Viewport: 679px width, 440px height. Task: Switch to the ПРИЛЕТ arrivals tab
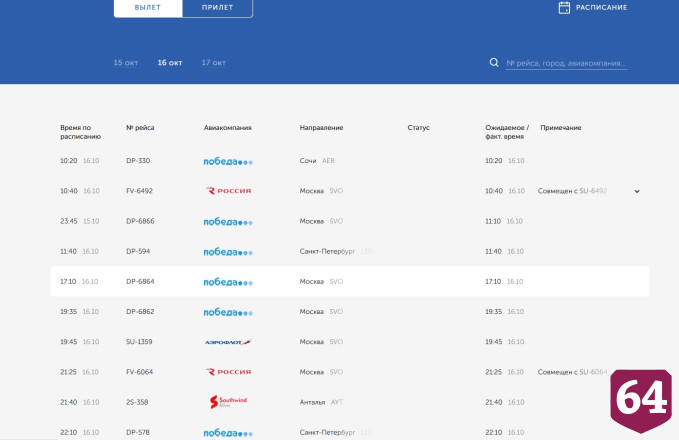[x=217, y=7]
